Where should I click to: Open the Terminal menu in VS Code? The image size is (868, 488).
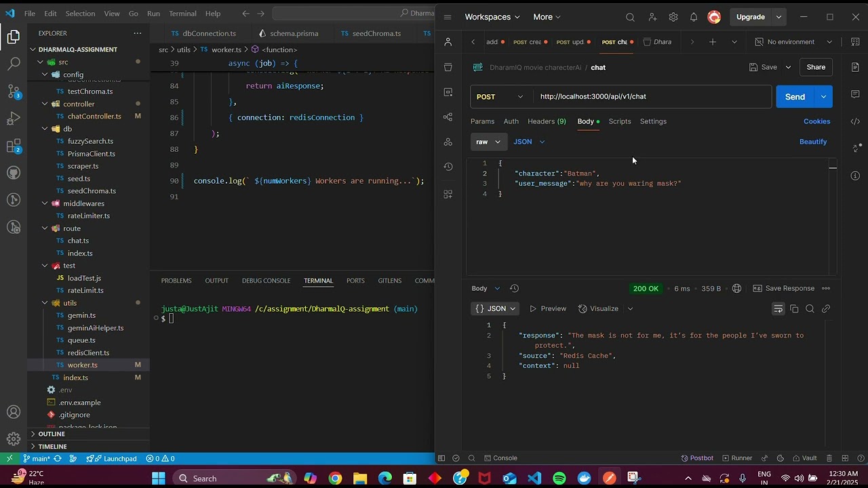point(182,14)
